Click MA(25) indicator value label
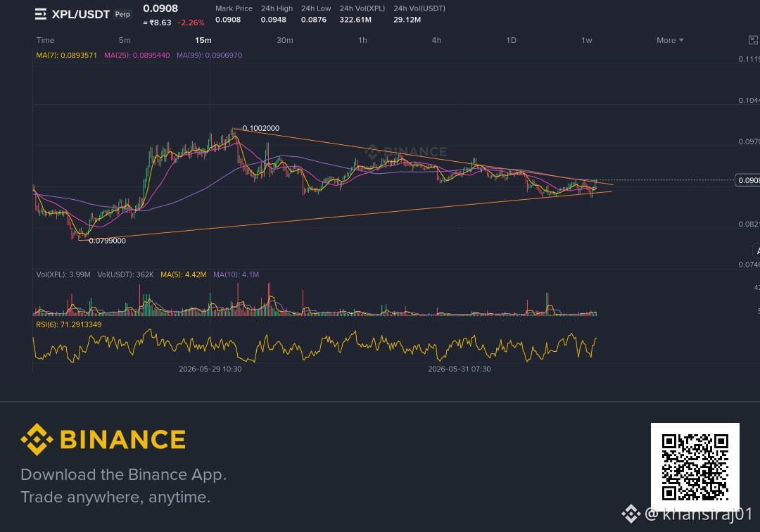Viewport: 760px width, 532px height. [x=137, y=55]
